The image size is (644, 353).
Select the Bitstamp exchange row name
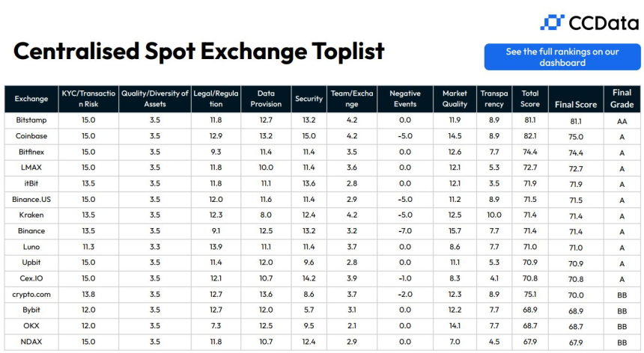(31, 120)
